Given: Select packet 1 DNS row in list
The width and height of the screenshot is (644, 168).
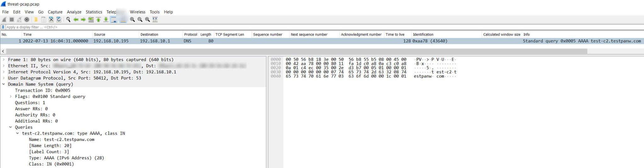Looking at the screenshot, I should (322, 41).
